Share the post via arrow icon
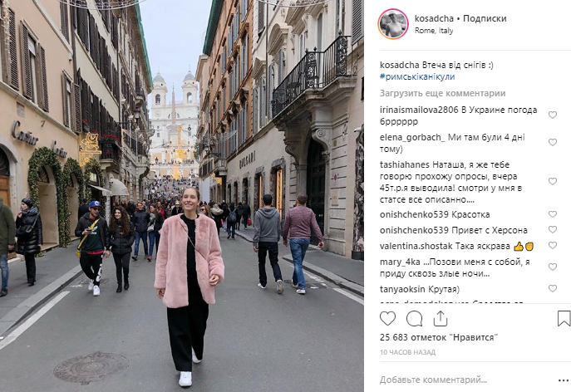571x392 pixels. click(x=441, y=319)
